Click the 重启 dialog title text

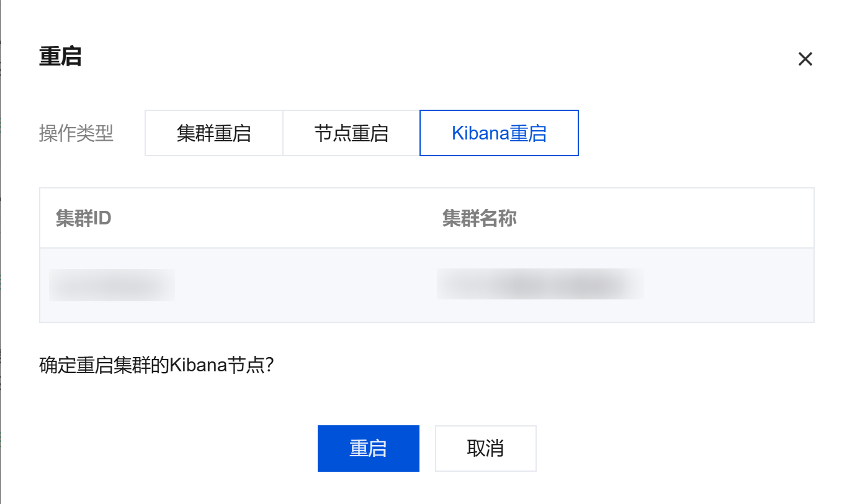[60, 57]
